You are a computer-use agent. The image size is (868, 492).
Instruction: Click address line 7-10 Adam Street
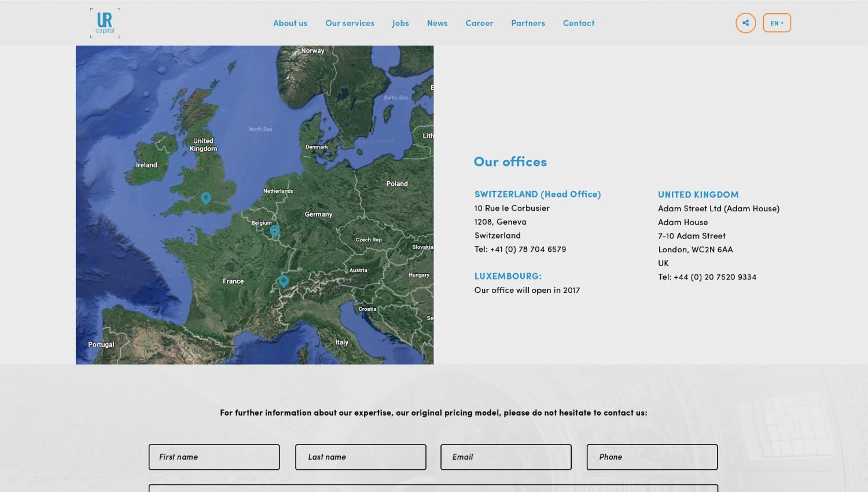[692, 236]
